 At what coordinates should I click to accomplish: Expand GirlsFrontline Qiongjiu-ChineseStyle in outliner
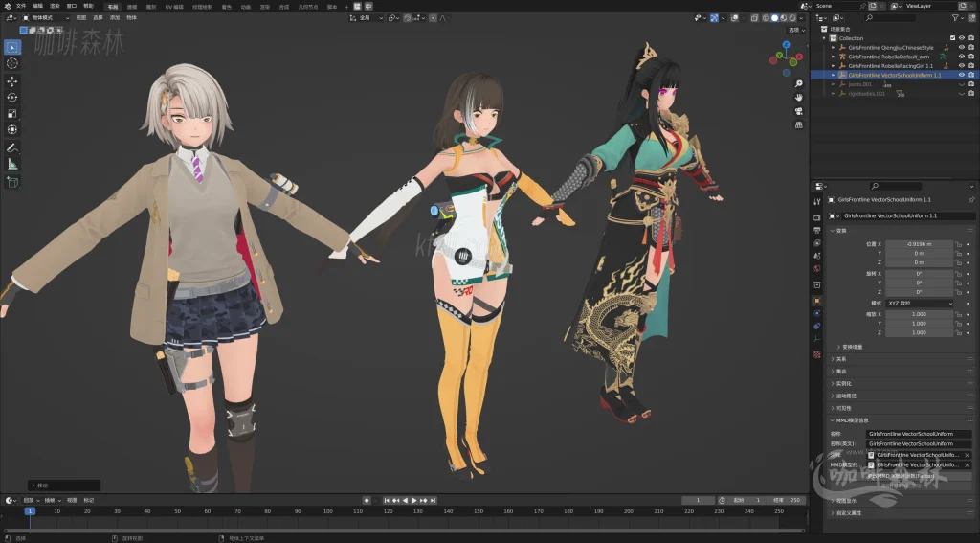834,48
